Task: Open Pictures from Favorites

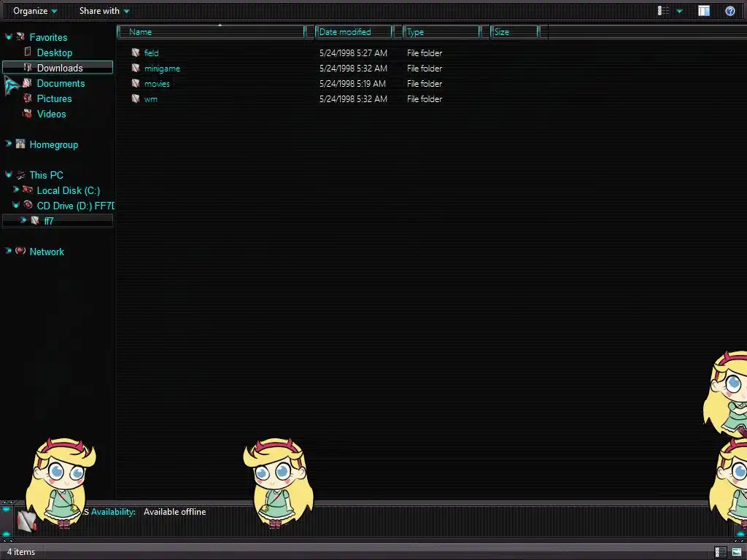Action: (54, 98)
